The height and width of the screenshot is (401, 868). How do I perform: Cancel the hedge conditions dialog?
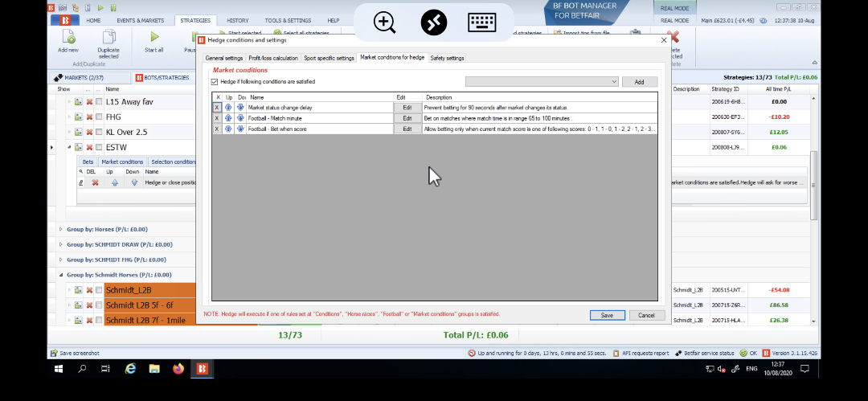pyautogui.click(x=646, y=315)
